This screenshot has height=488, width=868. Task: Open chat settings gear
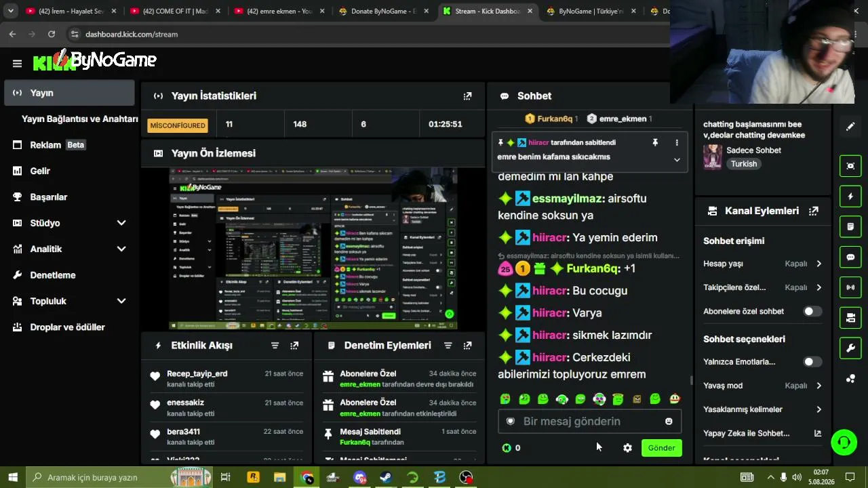[x=627, y=448]
